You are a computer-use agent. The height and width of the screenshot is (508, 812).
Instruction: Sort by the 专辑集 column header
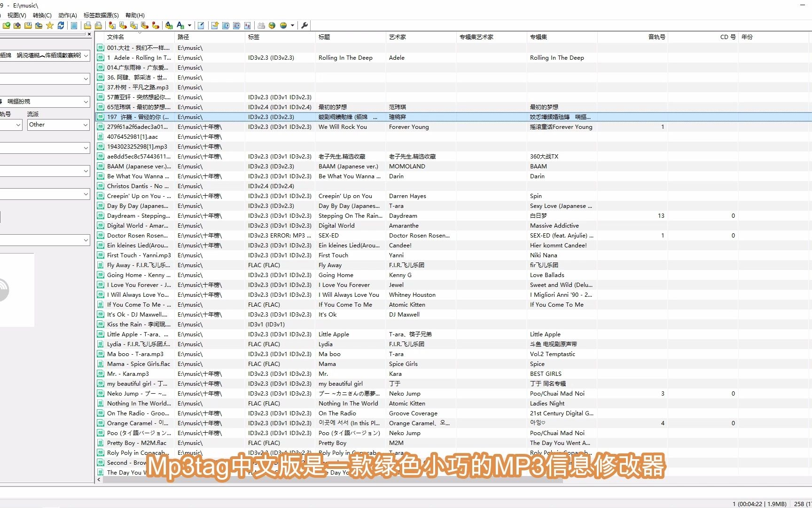click(562, 37)
